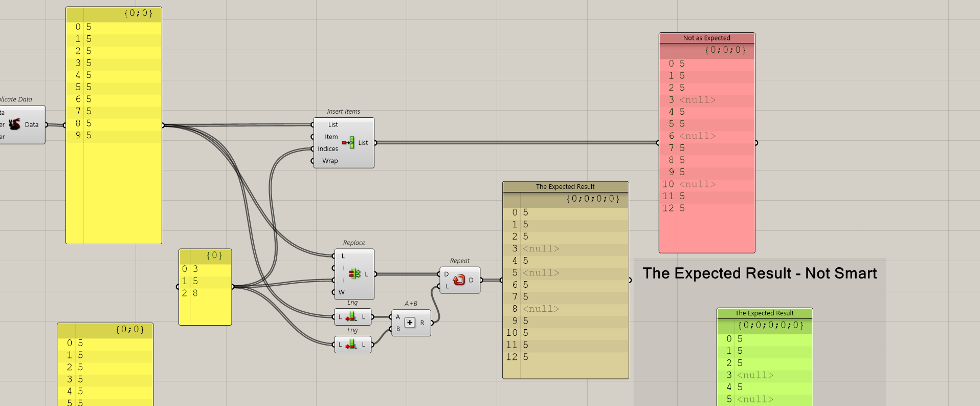Select the plus icon on A+B component
The image size is (980, 406).
click(x=410, y=323)
